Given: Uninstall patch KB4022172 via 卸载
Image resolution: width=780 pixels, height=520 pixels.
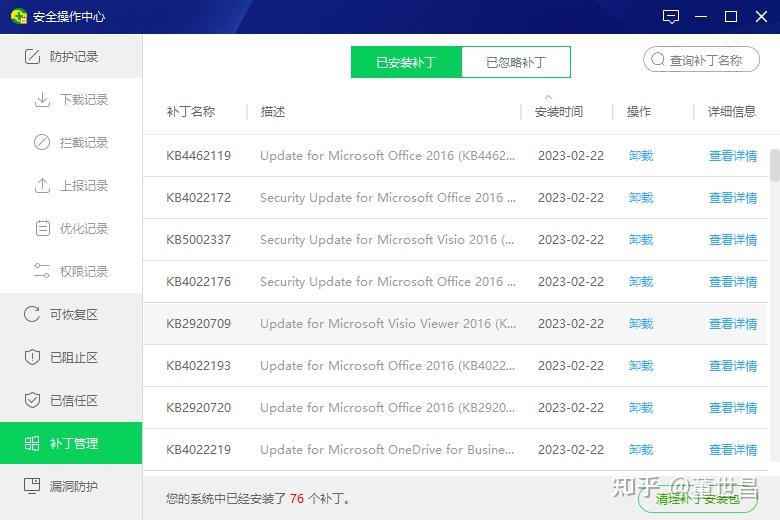Looking at the screenshot, I should [641, 198].
